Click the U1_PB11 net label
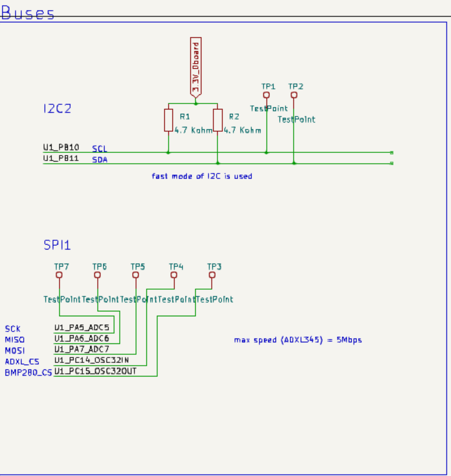451x476 pixels. tap(61, 158)
